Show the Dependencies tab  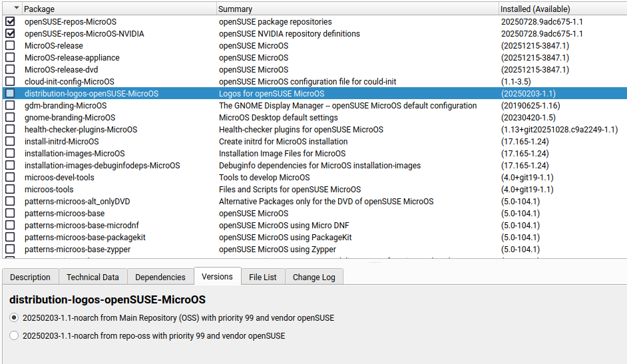click(x=160, y=277)
